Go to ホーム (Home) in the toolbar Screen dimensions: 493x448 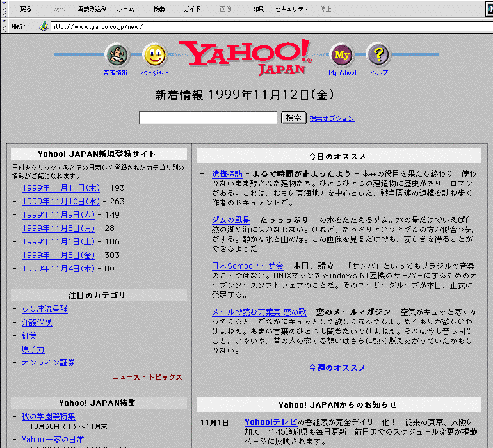125,9
